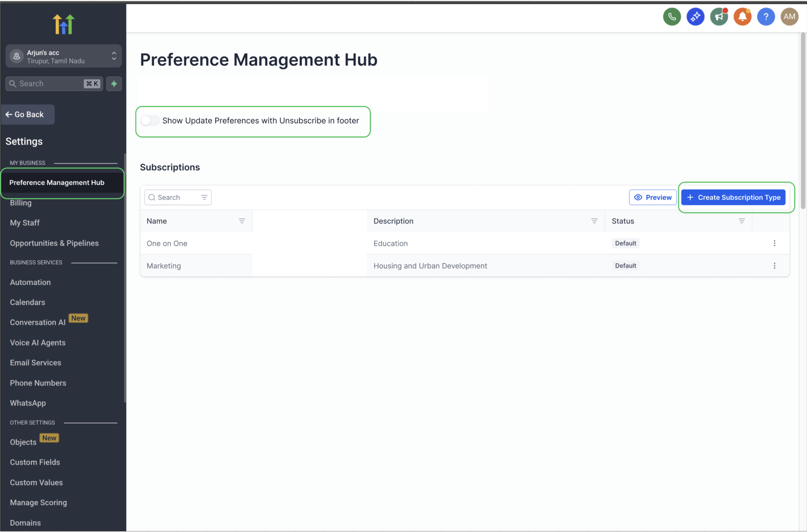
Task: Click the green phone dialer icon
Action: point(672,17)
